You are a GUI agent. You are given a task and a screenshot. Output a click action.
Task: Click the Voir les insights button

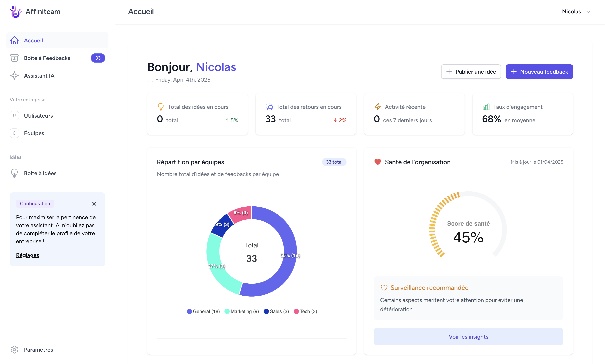click(x=468, y=337)
